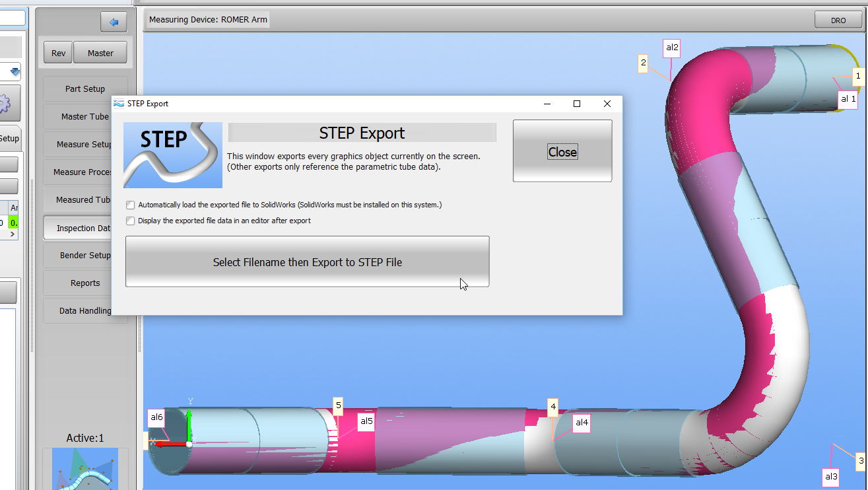Open the Part Setup menu
This screenshot has width=868, height=490.
click(84, 89)
